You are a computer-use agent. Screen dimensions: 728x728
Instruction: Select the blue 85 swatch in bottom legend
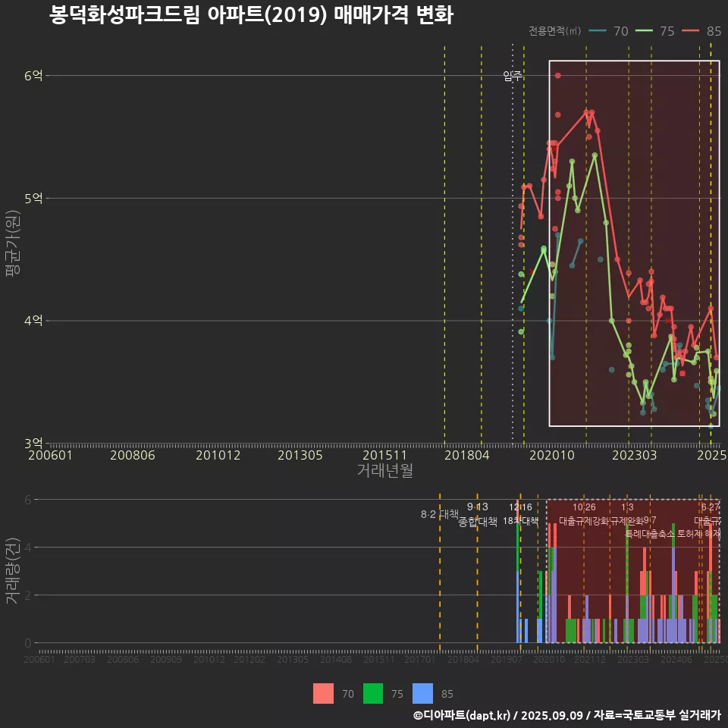pos(422,694)
